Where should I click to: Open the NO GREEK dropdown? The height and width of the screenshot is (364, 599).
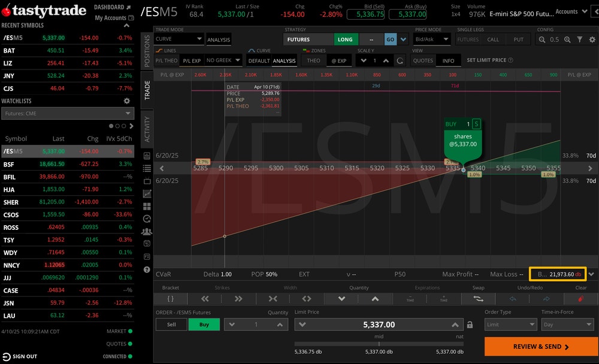coord(223,60)
